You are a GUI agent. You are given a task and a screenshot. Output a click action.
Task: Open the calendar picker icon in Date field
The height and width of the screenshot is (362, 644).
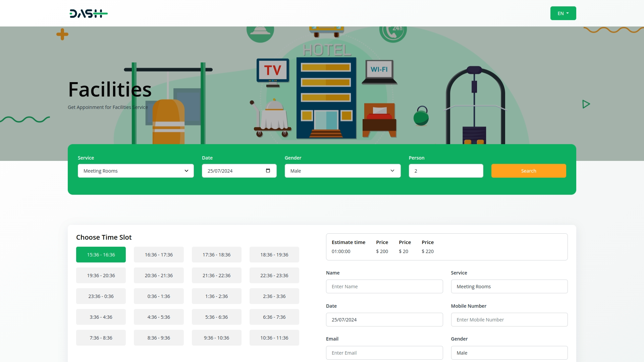[268, 171]
